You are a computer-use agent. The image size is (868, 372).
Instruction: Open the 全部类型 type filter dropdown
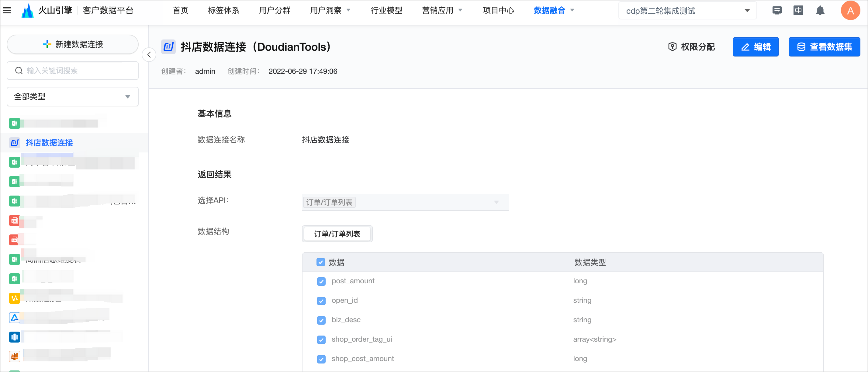72,97
